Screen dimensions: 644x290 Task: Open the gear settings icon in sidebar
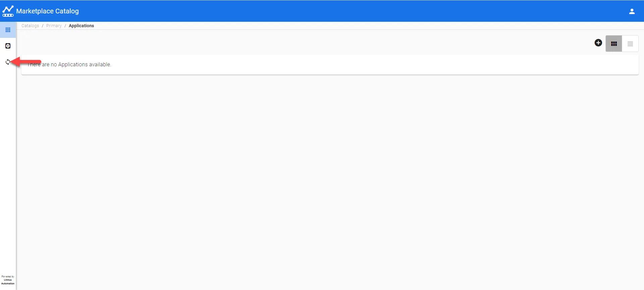click(8, 46)
